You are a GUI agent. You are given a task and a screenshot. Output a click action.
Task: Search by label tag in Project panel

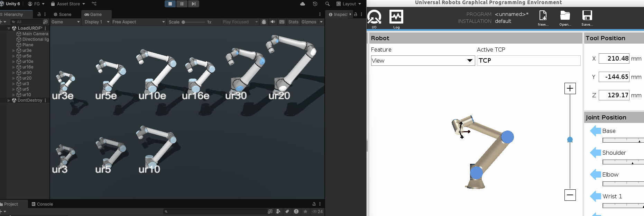click(x=287, y=211)
